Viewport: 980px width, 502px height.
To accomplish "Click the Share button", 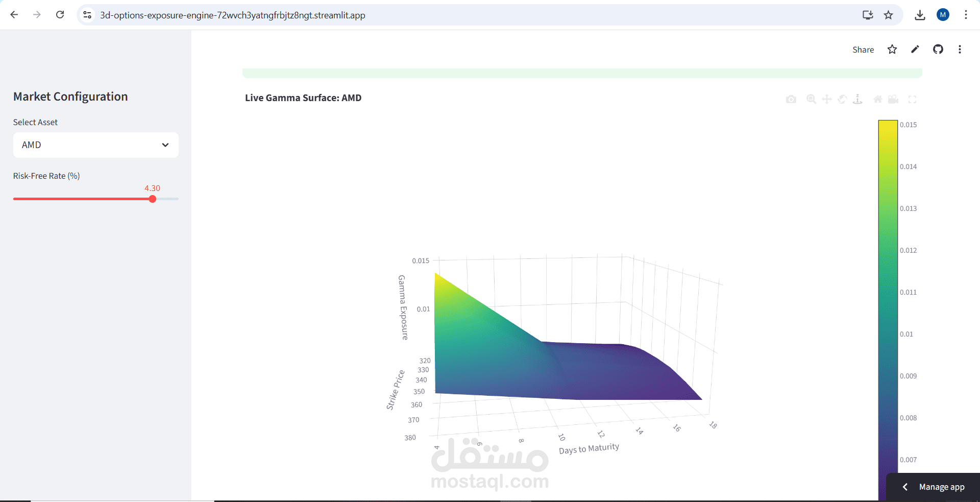I will click(x=863, y=50).
